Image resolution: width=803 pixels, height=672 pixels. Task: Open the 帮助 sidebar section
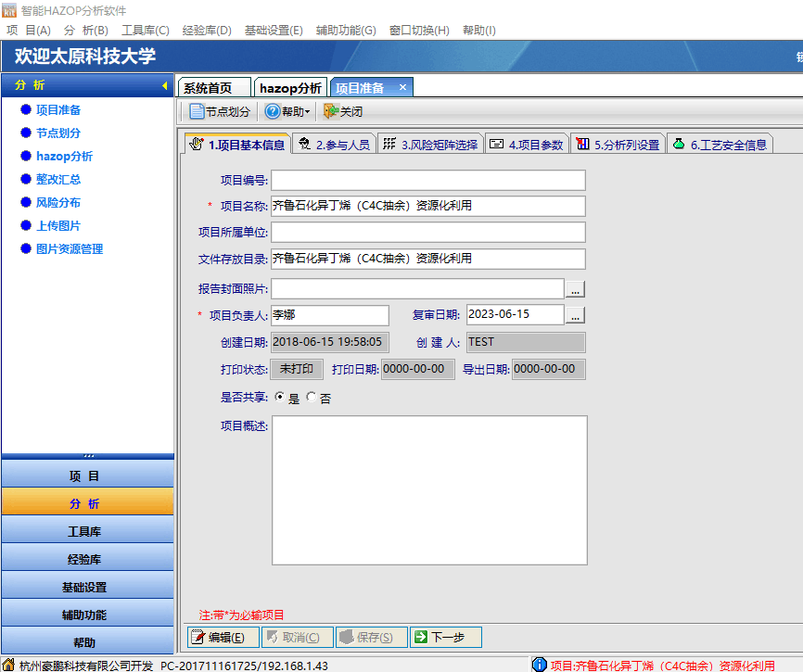[87, 640]
